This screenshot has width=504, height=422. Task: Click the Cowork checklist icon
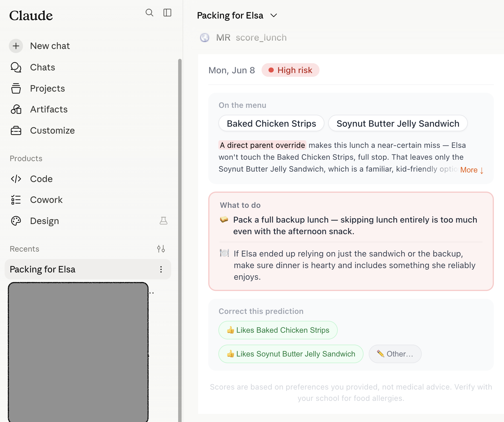(16, 200)
